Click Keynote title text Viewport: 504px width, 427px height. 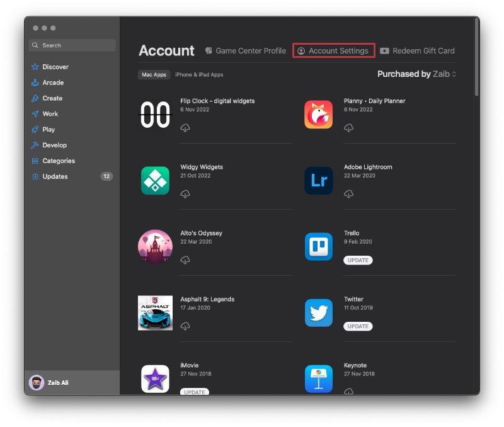click(355, 365)
